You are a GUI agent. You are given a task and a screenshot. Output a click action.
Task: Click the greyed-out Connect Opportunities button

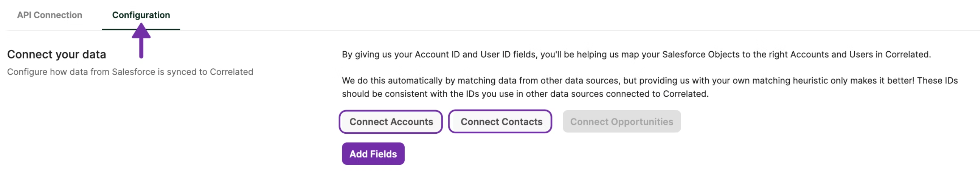coord(621,122)
